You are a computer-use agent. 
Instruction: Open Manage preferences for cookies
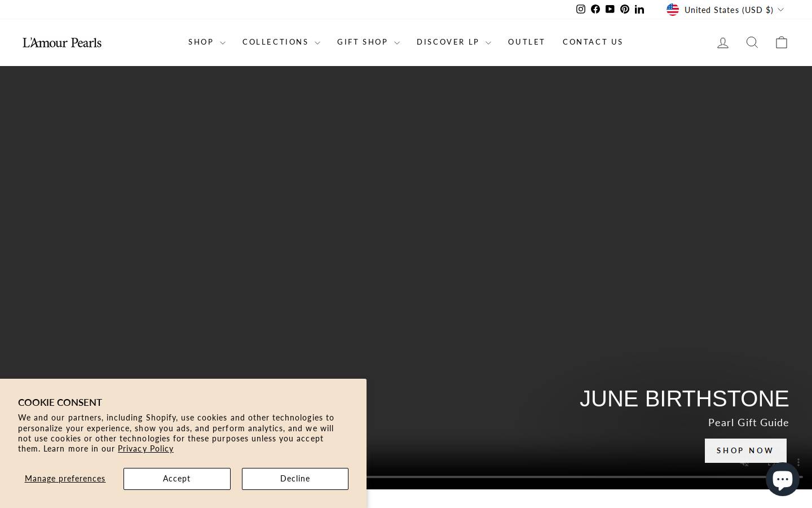[x=65, y=479]
